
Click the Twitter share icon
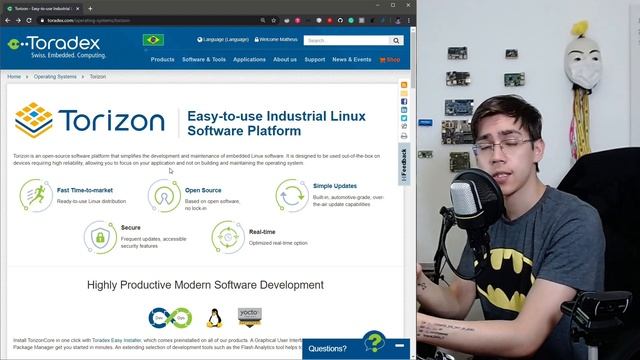[404, 118]
